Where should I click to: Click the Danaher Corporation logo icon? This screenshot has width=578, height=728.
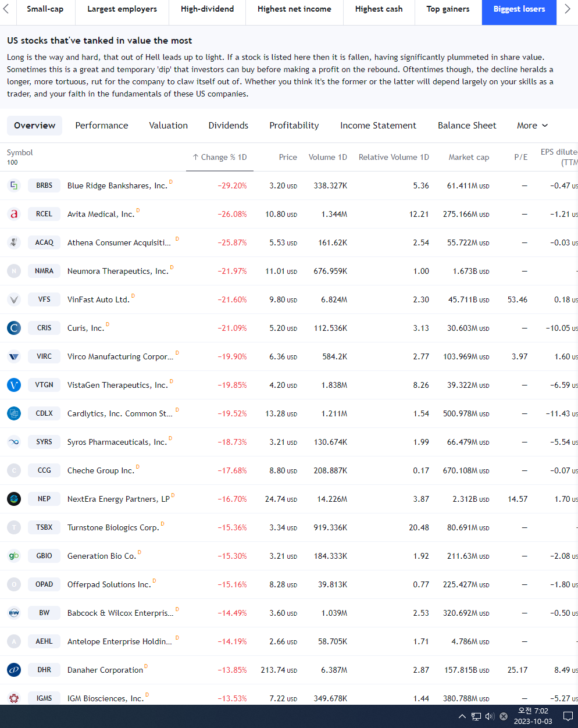[14, 670]
